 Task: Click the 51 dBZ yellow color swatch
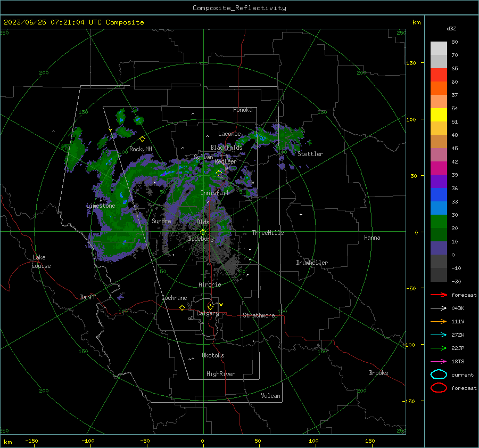tap(439, 115)
